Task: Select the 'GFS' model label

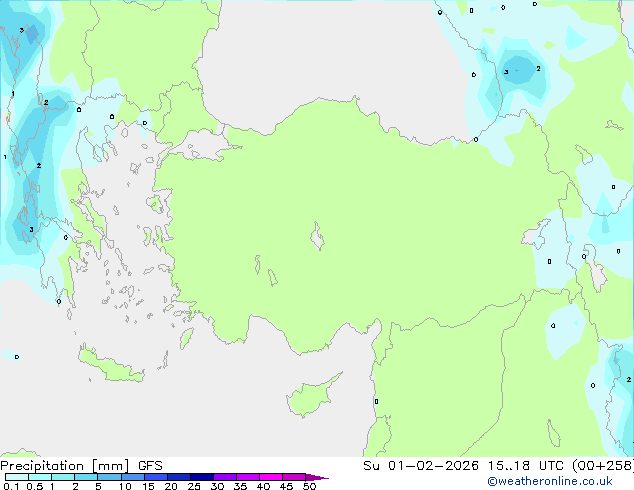Action: (150, 466)
